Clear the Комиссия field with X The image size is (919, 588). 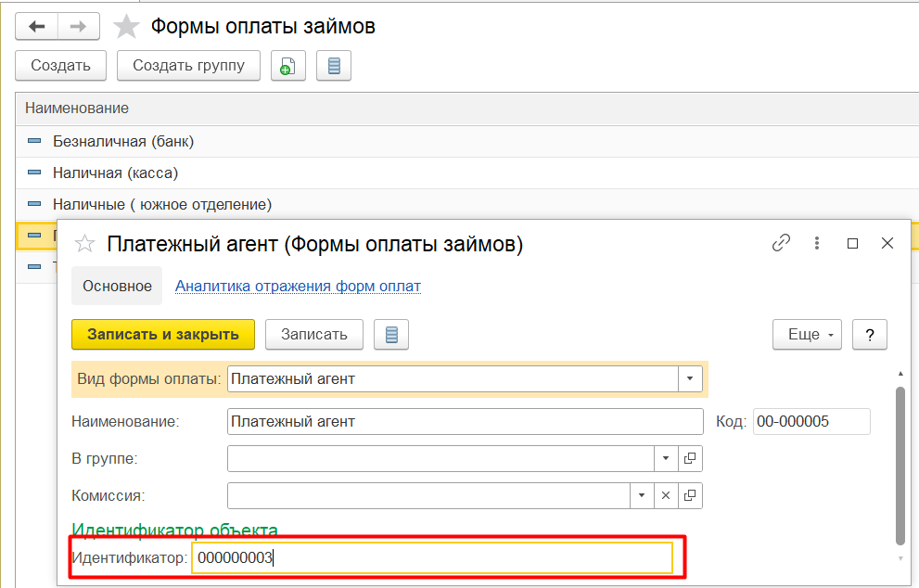point(666,495)
